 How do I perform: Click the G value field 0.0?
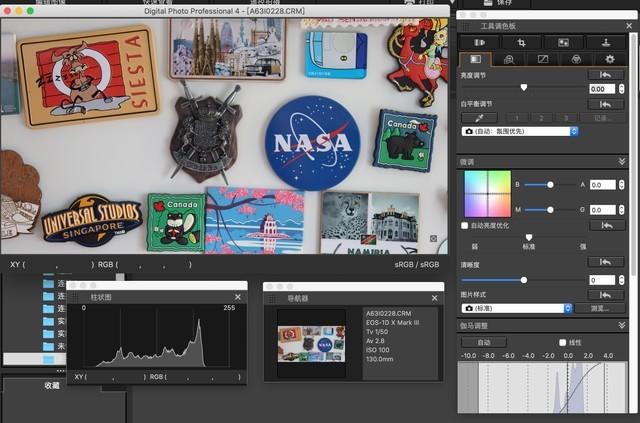(x=602, y=210)
